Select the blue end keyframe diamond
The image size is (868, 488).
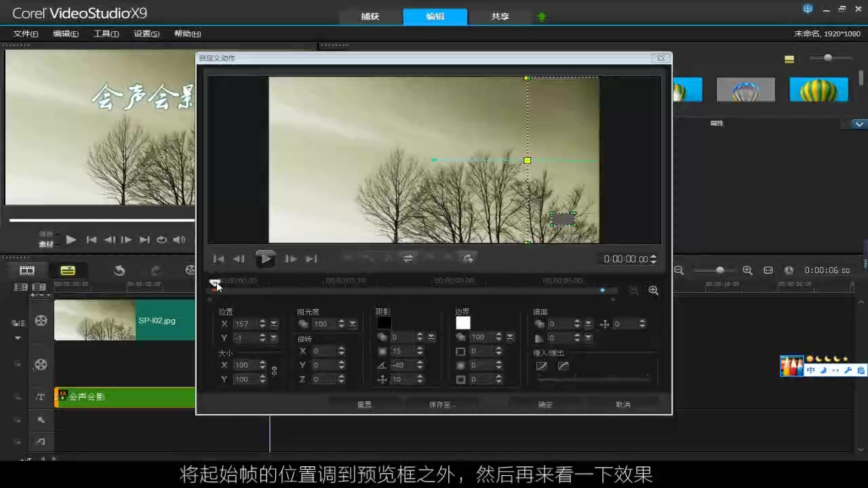pos(602,290)
